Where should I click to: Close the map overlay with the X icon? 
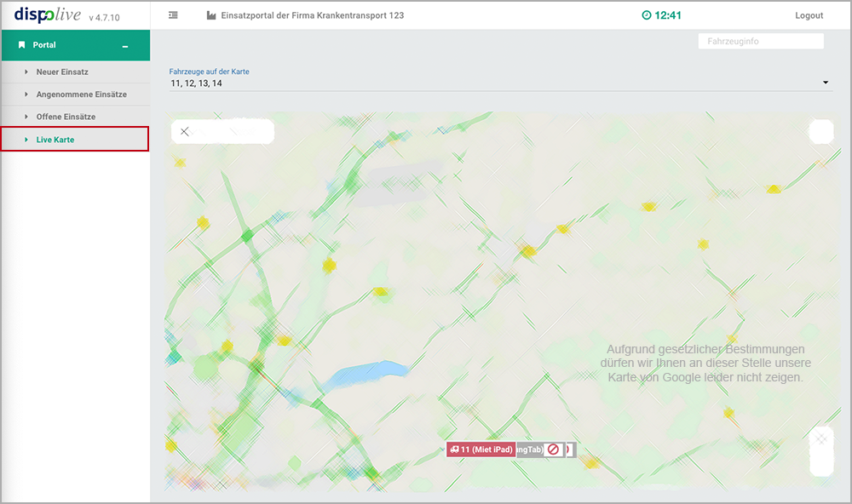click(185, 131)
